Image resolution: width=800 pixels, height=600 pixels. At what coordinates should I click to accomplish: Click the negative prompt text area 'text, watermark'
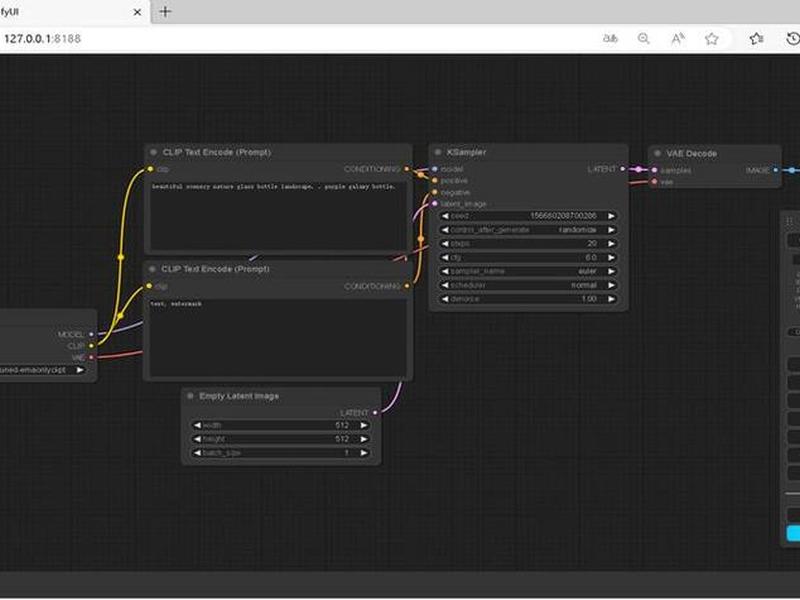pos(277,338)
